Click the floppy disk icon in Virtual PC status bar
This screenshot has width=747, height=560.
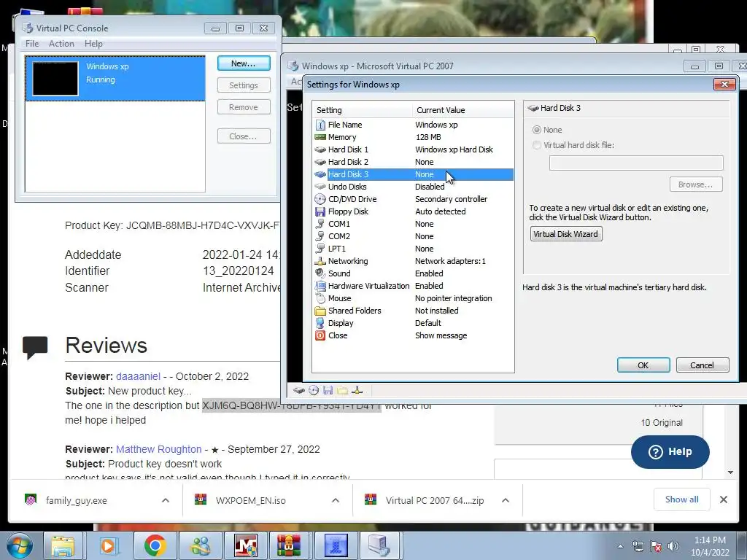(x=328, y=391)
